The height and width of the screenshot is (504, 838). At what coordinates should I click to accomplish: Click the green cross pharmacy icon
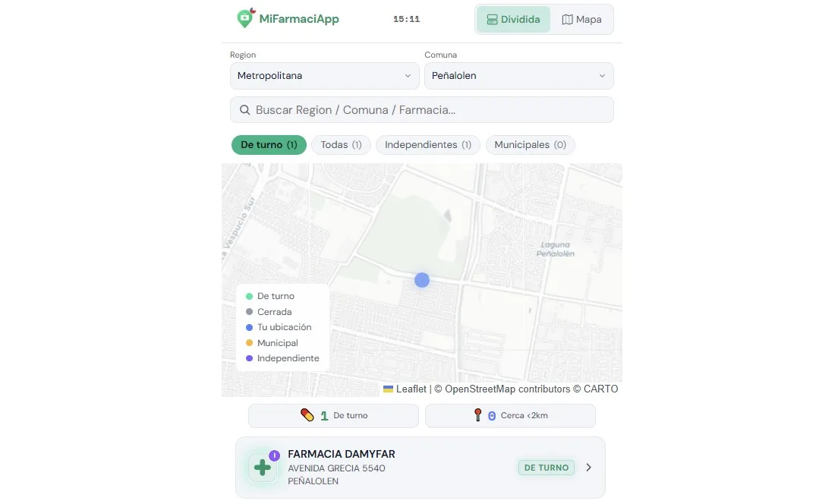point(263,468)
